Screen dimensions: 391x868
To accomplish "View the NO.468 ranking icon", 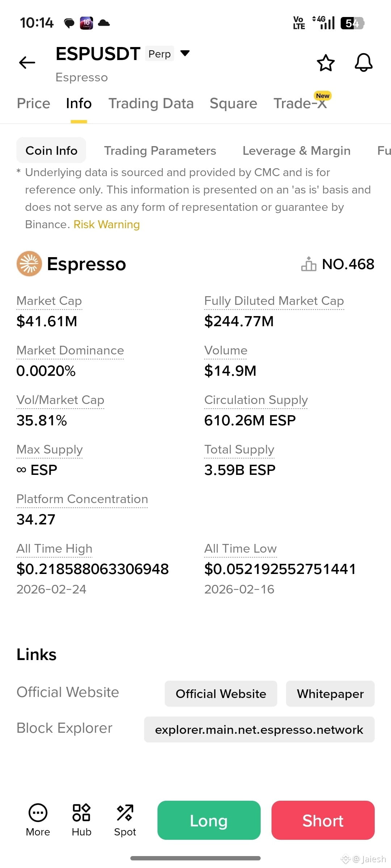I will pyautogui.click(x=308, y=264).
